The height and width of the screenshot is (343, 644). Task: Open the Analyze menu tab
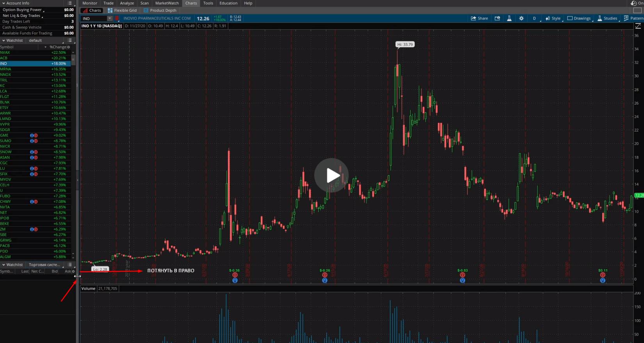(127, 3)
